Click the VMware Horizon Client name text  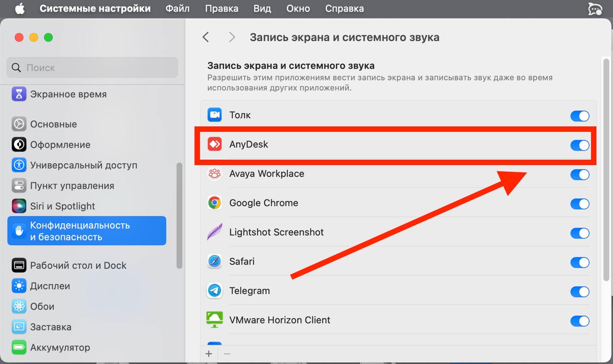click(280, 320)
